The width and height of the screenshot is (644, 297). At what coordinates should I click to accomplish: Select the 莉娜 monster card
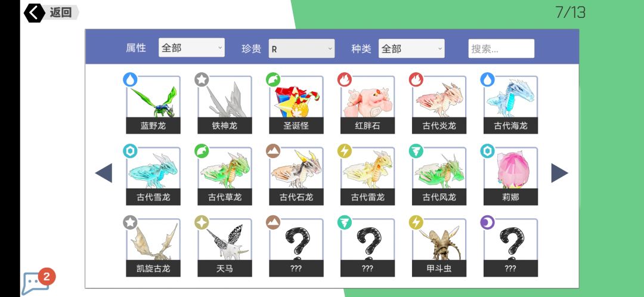[x=510, y=176]
